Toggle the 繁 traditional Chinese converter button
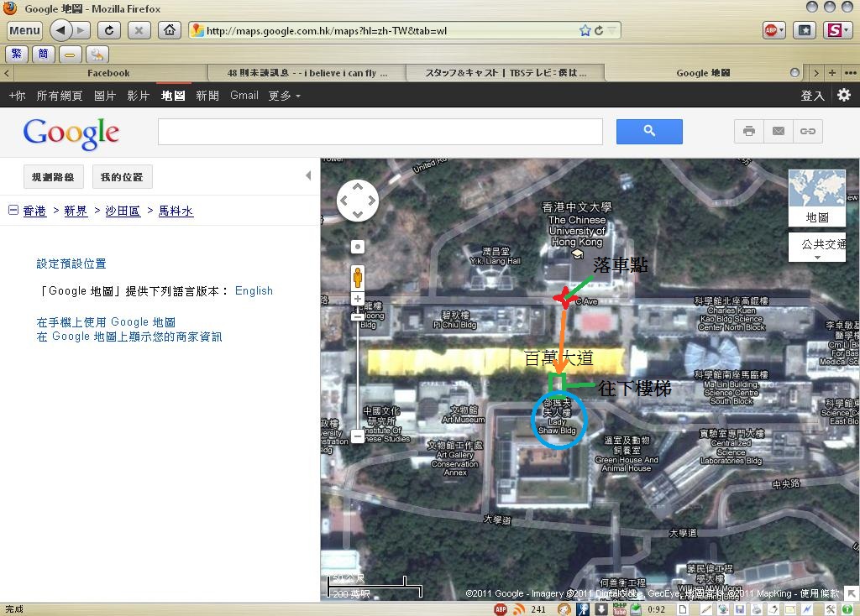Image resolution: width=860 pixels, height=616 pixels. point(17,54)
